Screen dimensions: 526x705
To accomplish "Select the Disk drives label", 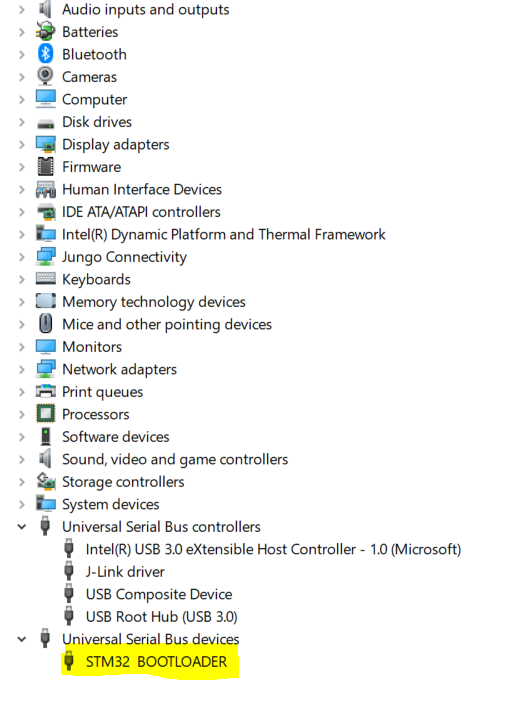I will coord(97,122).
